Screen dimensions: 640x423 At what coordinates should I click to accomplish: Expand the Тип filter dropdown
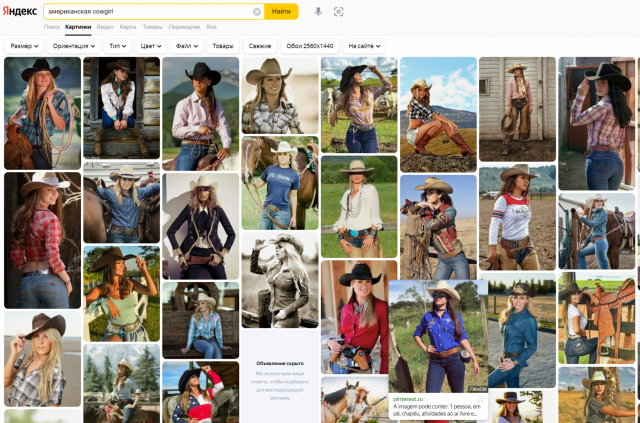[x=118, y=46]
